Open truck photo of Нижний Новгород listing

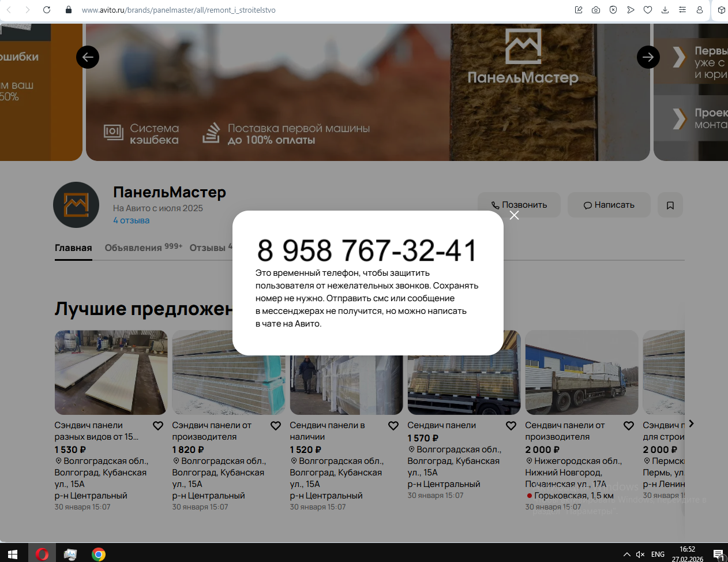point(581,372)
